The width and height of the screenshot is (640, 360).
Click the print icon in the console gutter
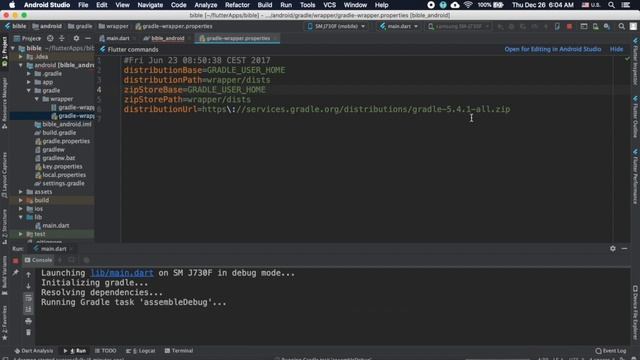click(28, 321)
